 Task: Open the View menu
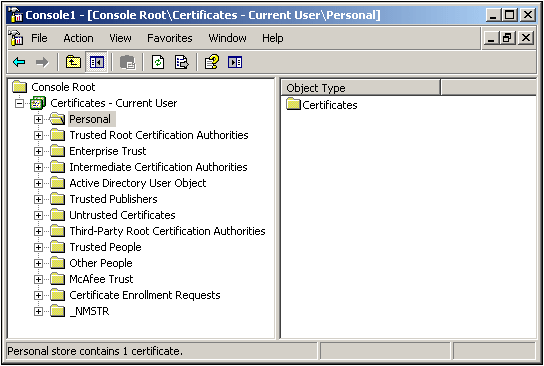120,38
